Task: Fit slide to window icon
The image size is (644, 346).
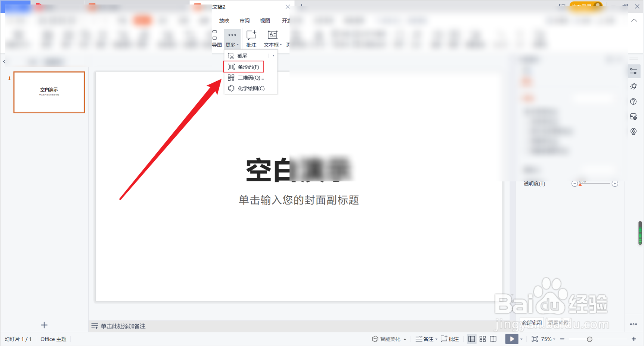Action: (x=535, y=339)
